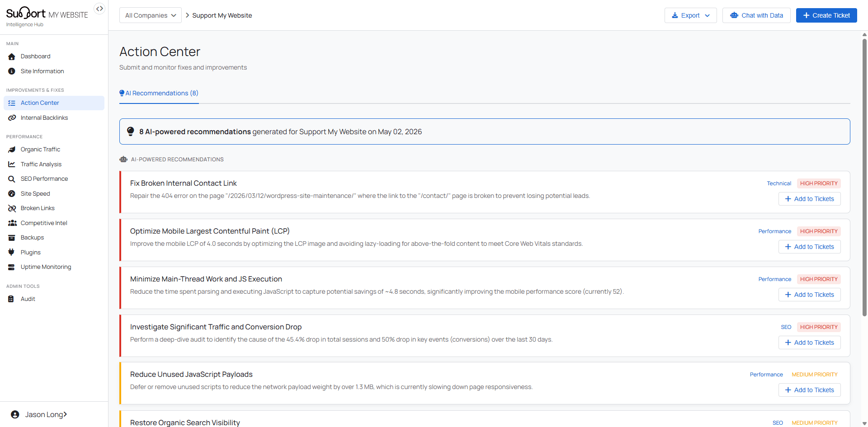Click the Action Center page heading

(x=160, y=52)
